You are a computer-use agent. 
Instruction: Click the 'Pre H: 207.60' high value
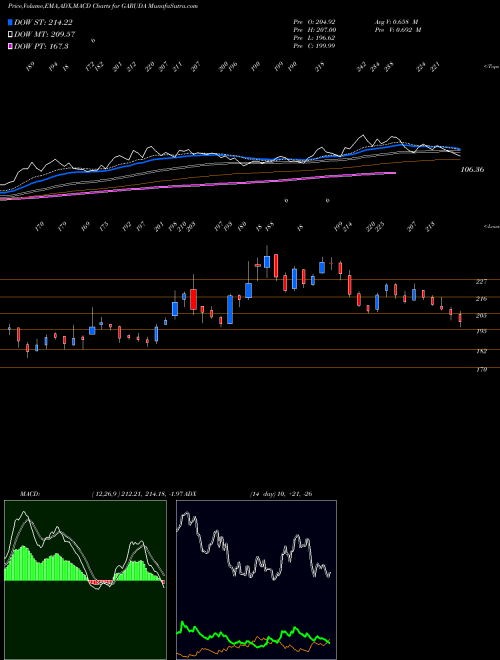314,30
